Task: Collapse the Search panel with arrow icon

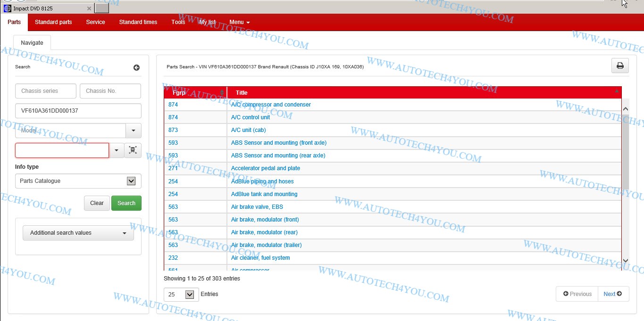Action: [136, 67]
